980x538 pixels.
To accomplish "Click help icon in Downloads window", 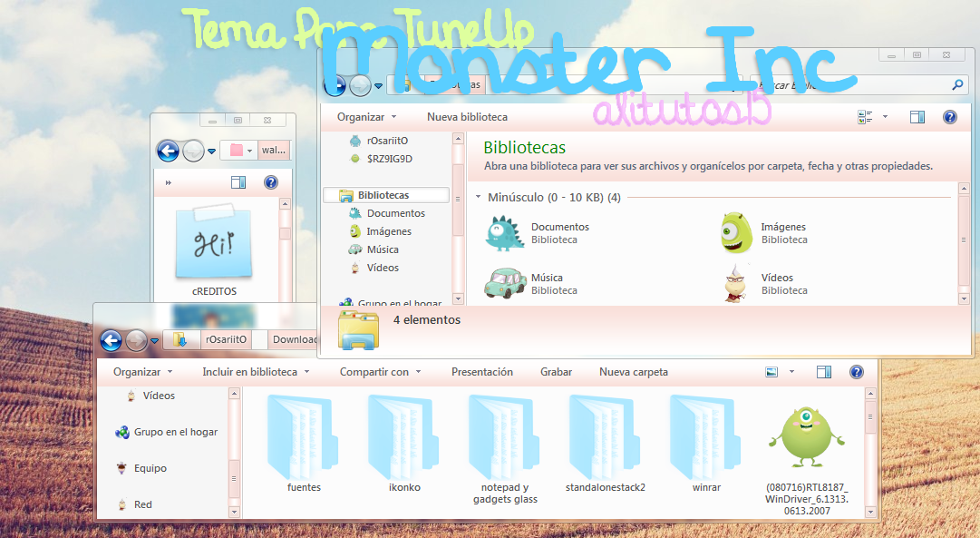I will (x=856, y=372).
